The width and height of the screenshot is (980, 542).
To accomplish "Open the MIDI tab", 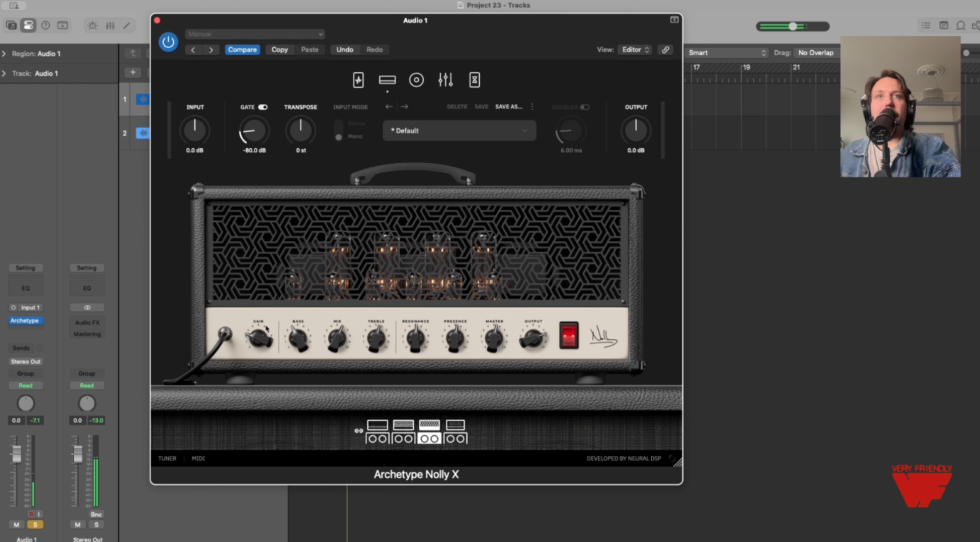I will click(198, 458).
